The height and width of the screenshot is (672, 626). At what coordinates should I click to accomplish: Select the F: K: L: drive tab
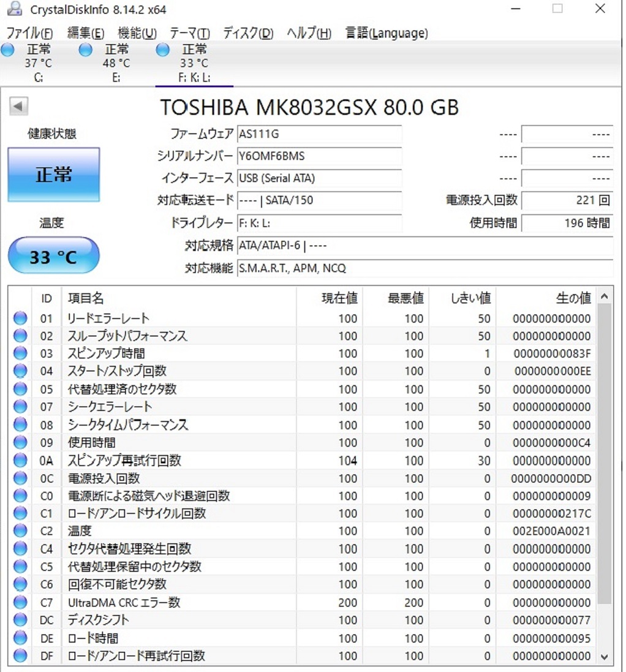(x=194, y=63)
